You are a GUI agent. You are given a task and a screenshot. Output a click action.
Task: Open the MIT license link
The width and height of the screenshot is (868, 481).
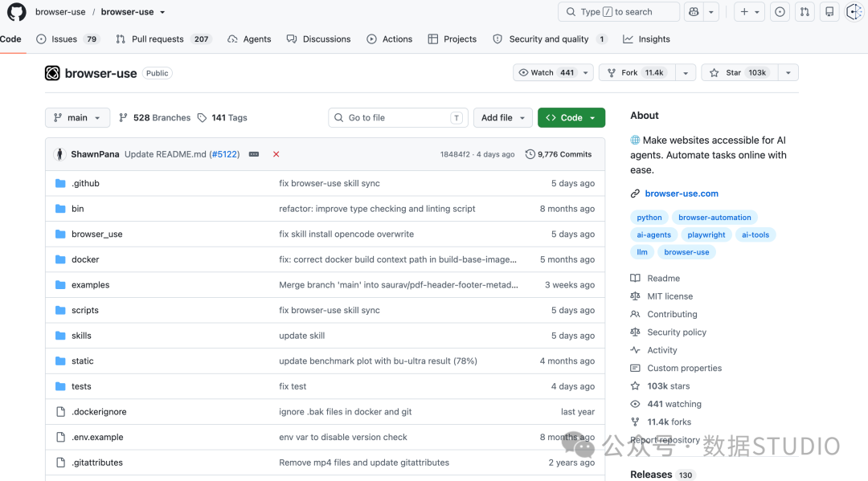669,296
